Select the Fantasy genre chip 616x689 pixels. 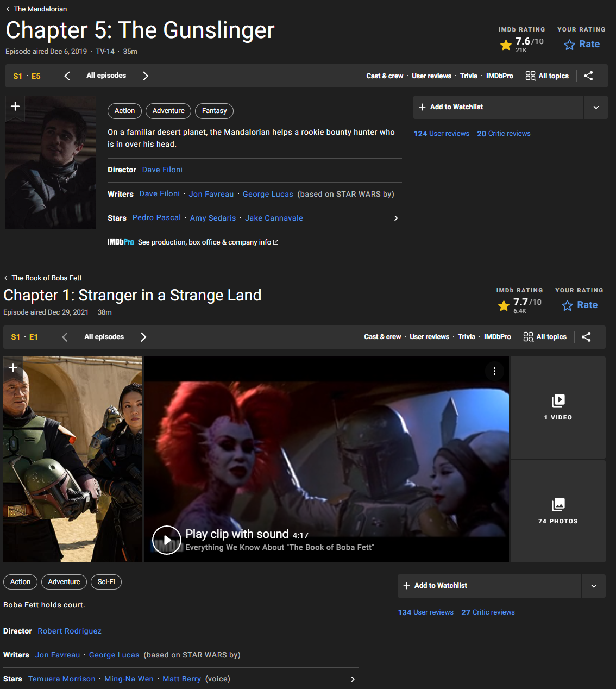[214, 111]
